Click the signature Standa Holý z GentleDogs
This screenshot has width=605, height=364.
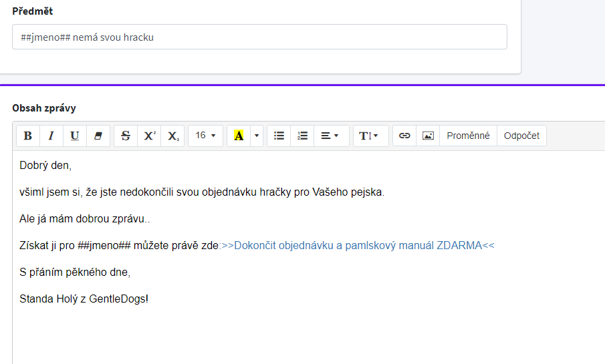tap(84, 299)
